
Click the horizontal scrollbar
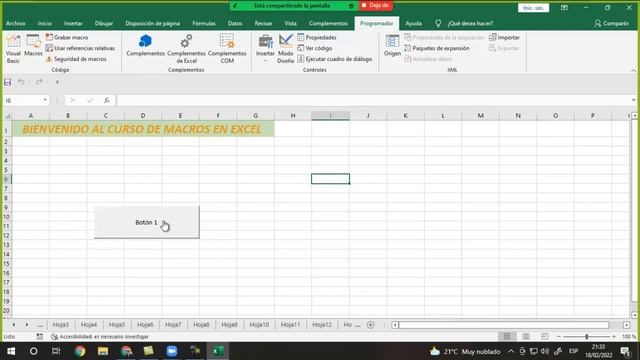tap(504, 325)
